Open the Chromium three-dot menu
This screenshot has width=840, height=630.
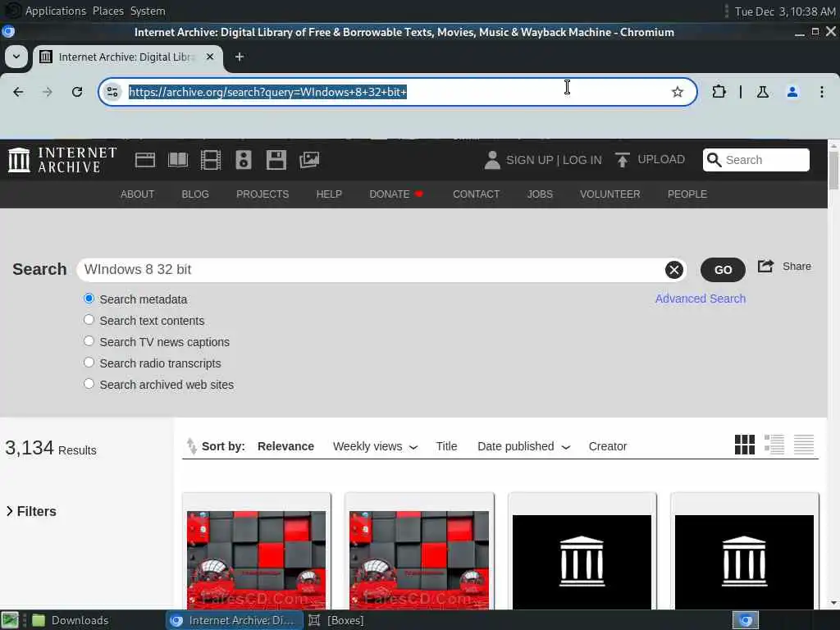[822, 92]
